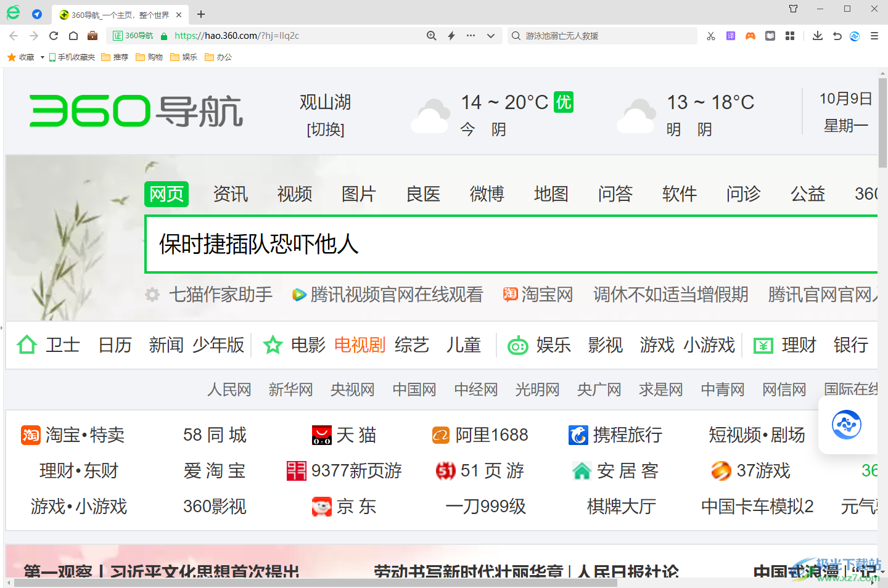Viewport: 888px width, 588px height.
Task: Reload the page with the refresh icon
Action: click(54, 36)
